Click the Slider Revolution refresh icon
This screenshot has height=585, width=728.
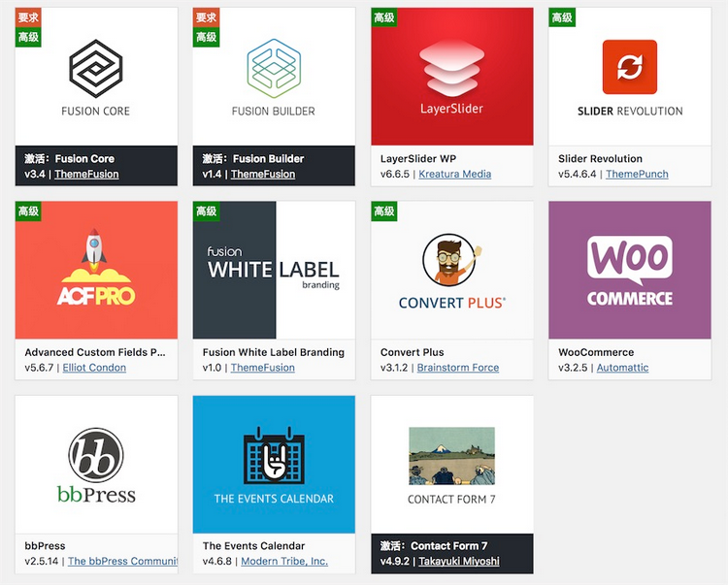point(630,67)
